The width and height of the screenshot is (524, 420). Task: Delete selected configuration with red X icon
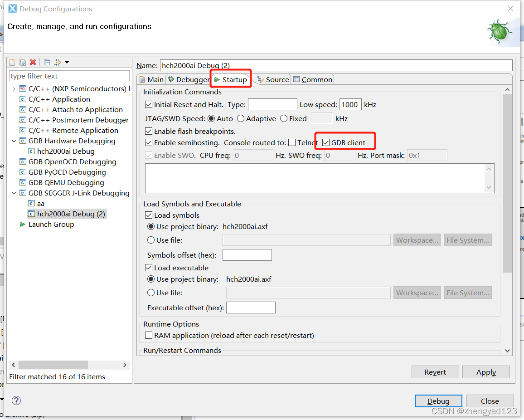click(33, 62)
